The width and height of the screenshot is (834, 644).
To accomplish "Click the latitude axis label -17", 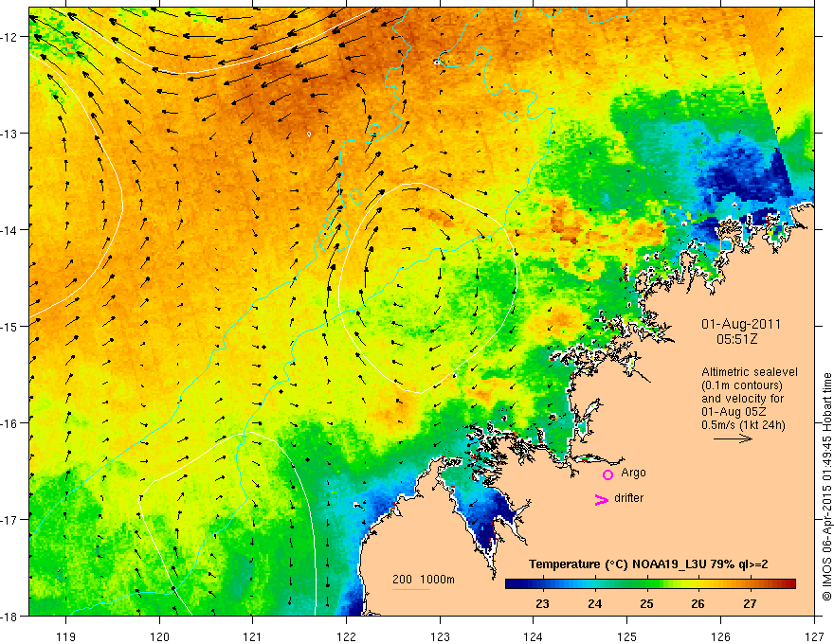I will tap(10, 519).
